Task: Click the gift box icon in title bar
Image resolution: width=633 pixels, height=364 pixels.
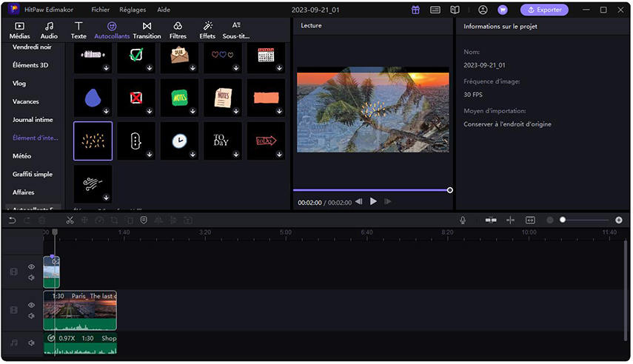Action: coord(415,10)
